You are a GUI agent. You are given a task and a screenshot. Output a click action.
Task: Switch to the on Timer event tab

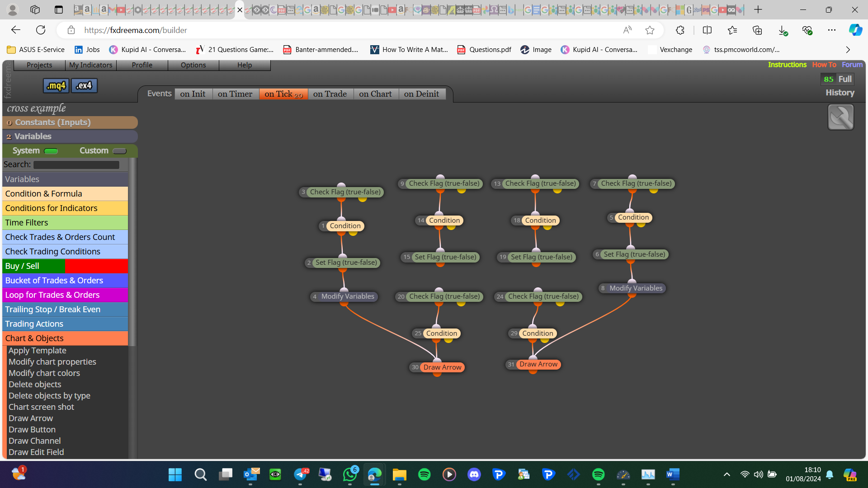pos(235,94)
